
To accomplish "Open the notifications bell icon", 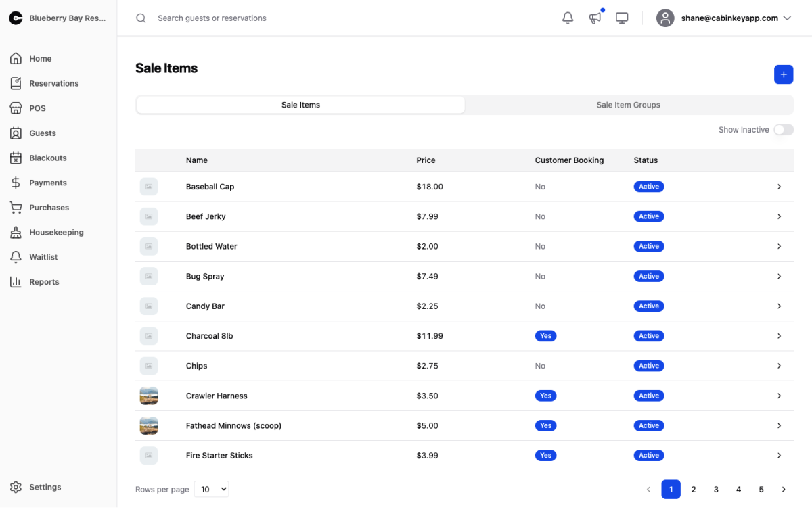I will point(568,18).
